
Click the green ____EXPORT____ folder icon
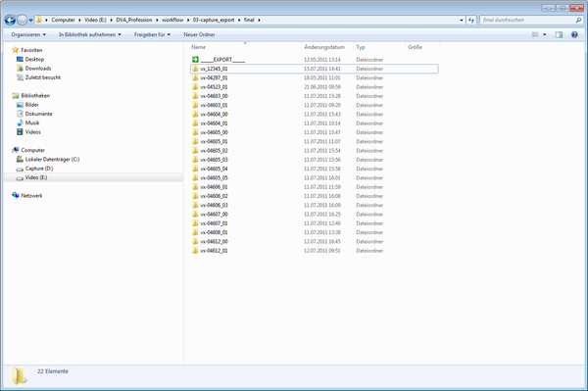coord(195,59)
